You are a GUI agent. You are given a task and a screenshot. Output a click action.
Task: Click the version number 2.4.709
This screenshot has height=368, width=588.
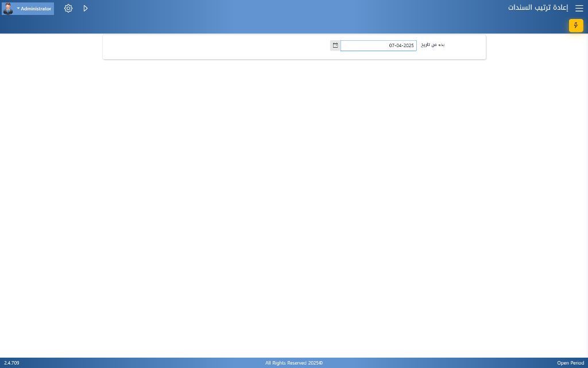tap(11, 363)
